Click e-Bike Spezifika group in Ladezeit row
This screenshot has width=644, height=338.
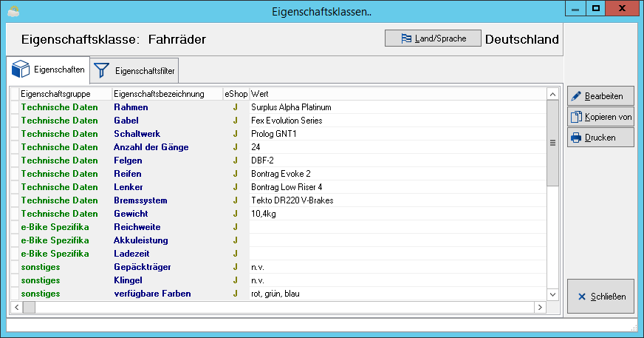click(x=55, y=254)
